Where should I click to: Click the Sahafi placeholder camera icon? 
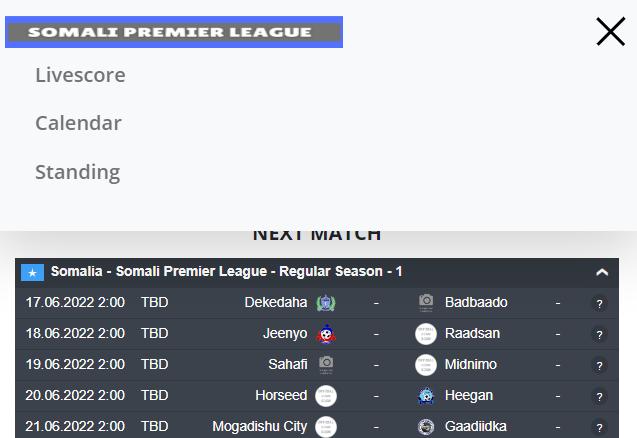tap(326, 364)
